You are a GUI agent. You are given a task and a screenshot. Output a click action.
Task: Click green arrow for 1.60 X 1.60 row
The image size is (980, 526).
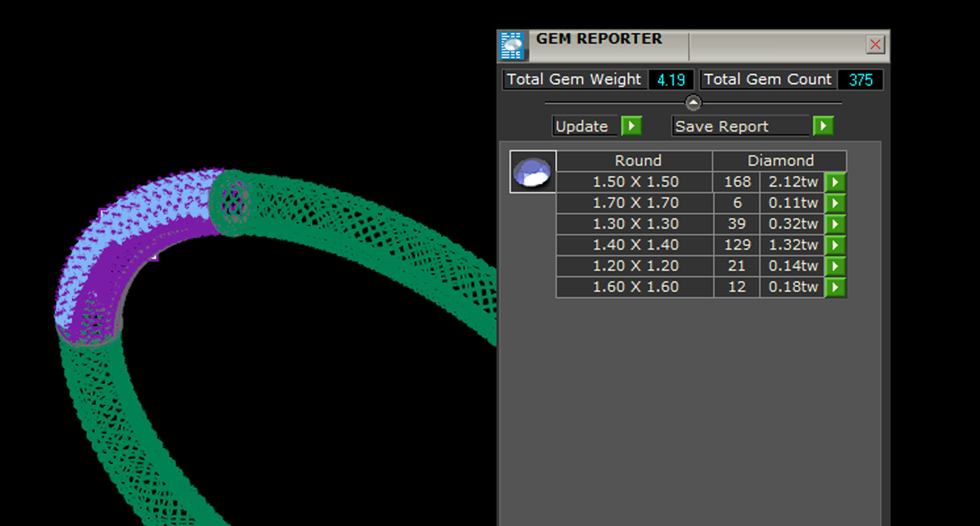[835, 287]
